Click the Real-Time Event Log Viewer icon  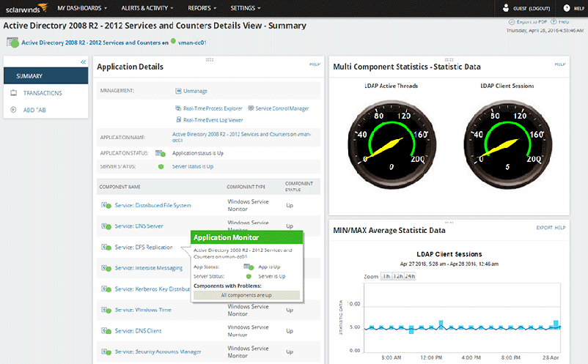pos(179,120)
